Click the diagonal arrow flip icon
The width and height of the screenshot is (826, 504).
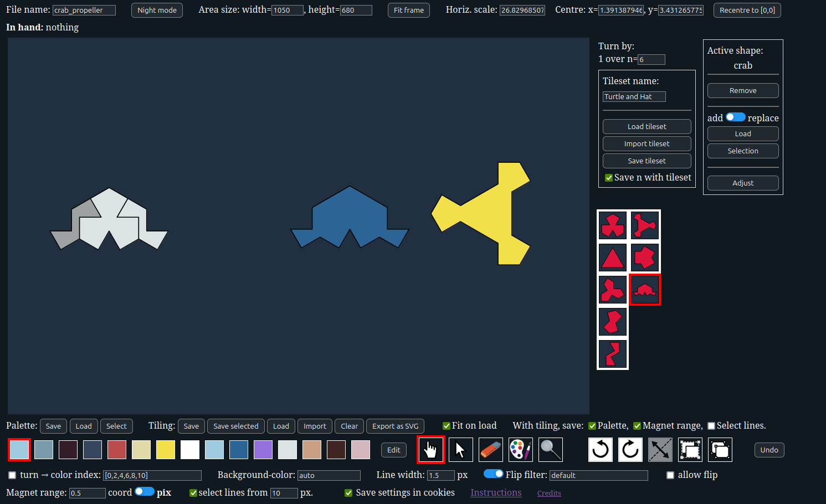click(x=660, y=450)
